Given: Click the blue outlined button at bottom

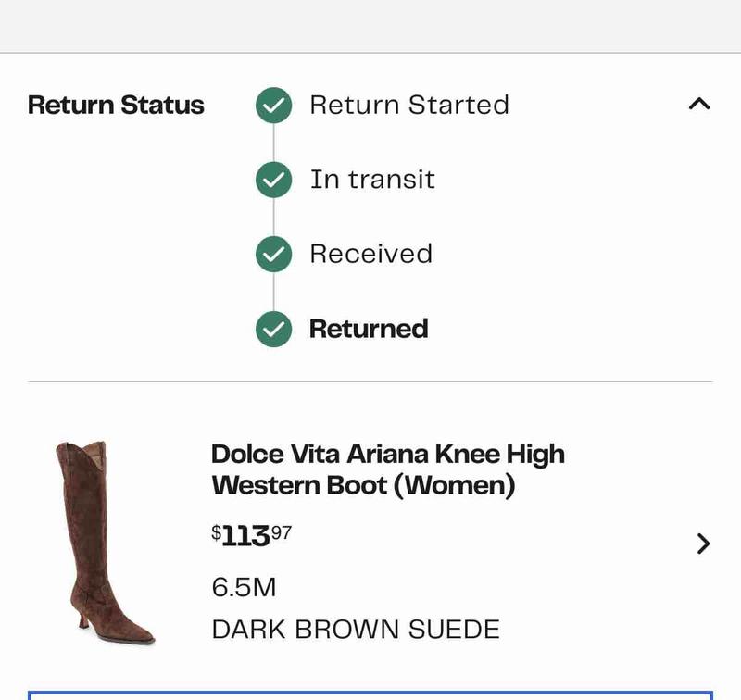Looking at the screenshot, I should (370, 694).
